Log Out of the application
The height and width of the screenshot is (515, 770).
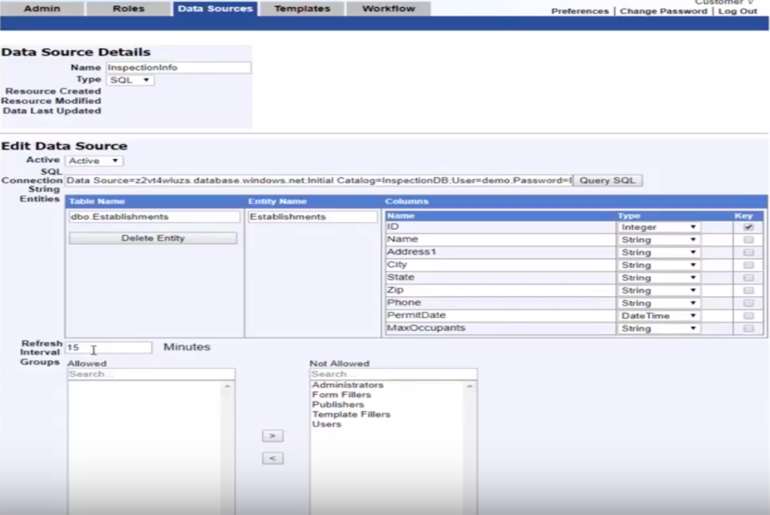[x=738, y=11]
